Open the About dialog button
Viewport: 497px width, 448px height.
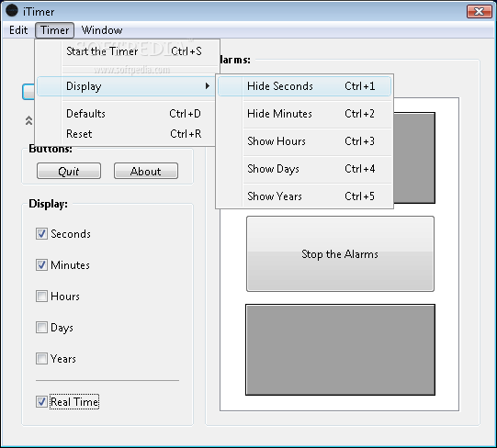point(146,171)
